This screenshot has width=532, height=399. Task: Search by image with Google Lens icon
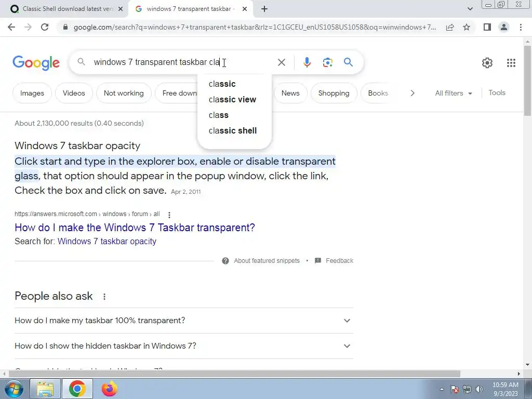[x=327, y=62]
